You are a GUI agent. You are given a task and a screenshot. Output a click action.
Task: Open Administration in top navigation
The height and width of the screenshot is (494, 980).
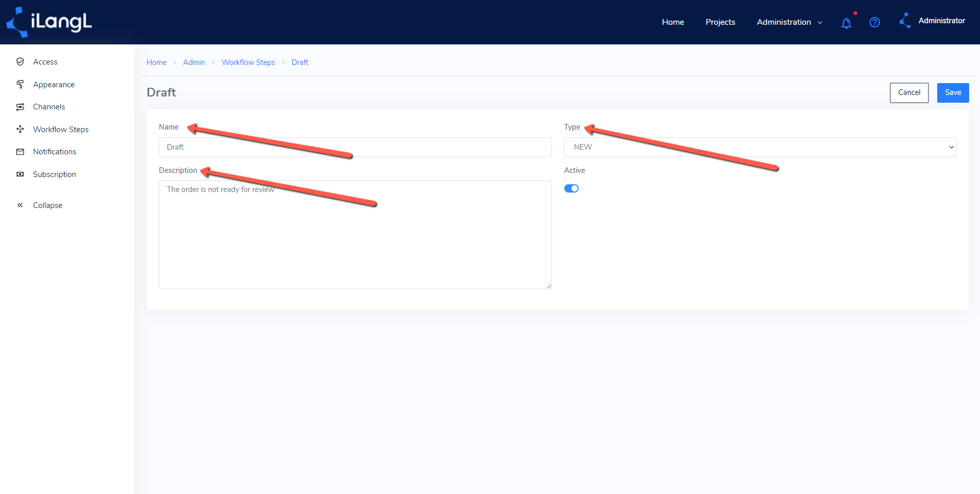click(x=784, y=22)
